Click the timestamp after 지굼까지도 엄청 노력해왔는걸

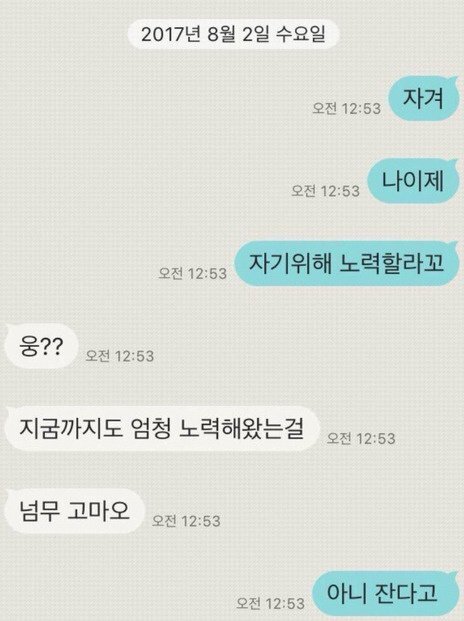361,438
